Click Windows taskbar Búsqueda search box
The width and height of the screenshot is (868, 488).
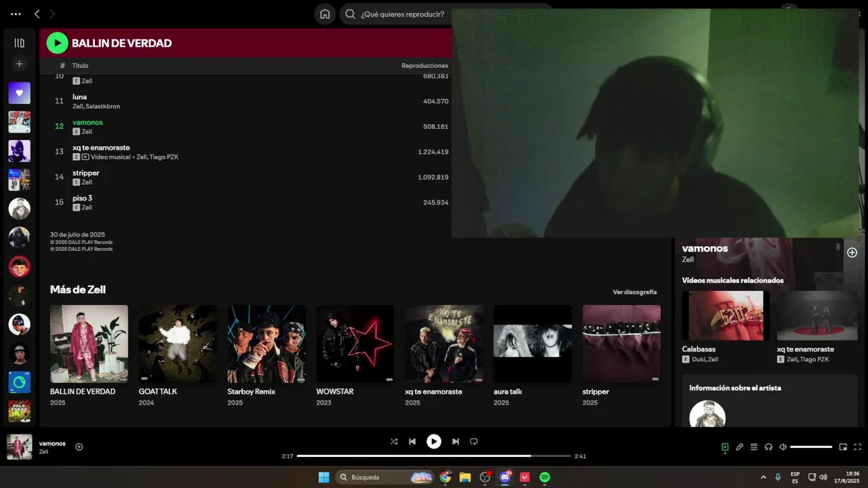[x=385, y=477]
